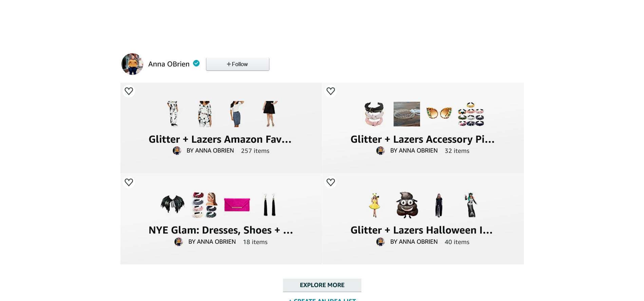The width and height of the screenshot is (644, 301).
Task: Click the Explore More button
Action: 322,285
